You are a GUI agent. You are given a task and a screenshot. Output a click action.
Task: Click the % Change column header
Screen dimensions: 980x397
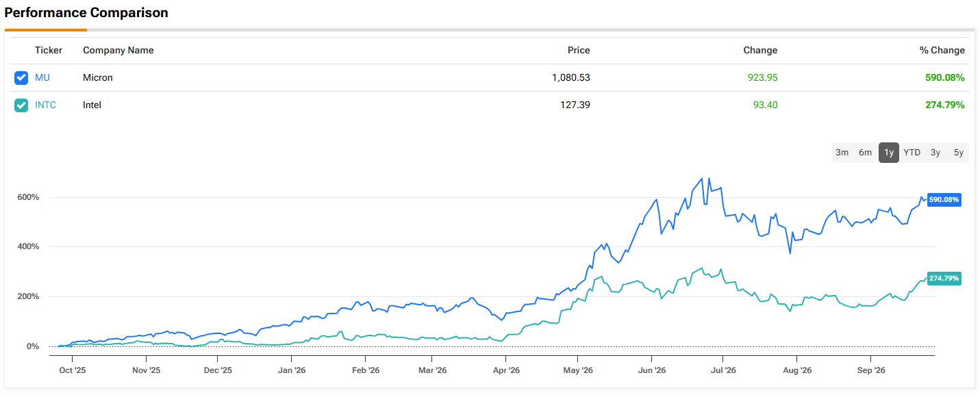point(942,51)
